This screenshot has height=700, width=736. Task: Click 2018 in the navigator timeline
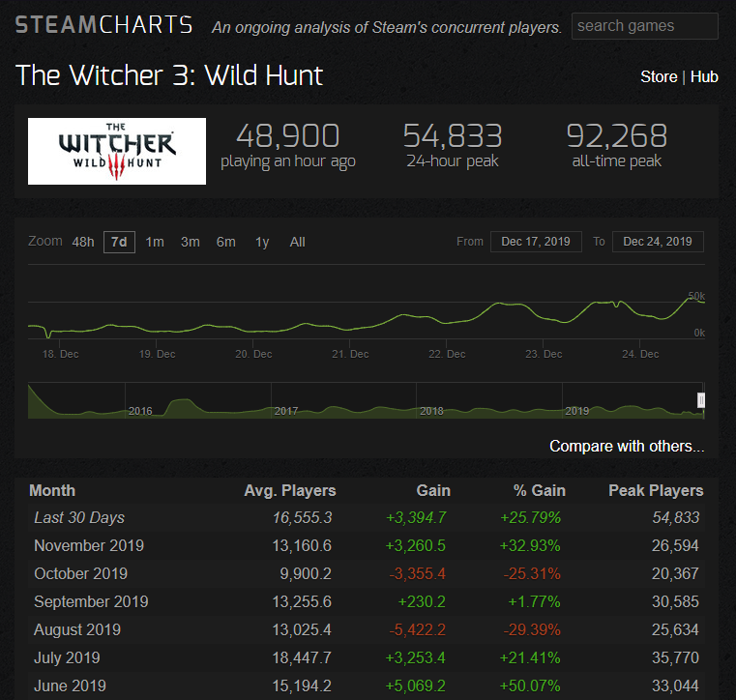[431, 411]
